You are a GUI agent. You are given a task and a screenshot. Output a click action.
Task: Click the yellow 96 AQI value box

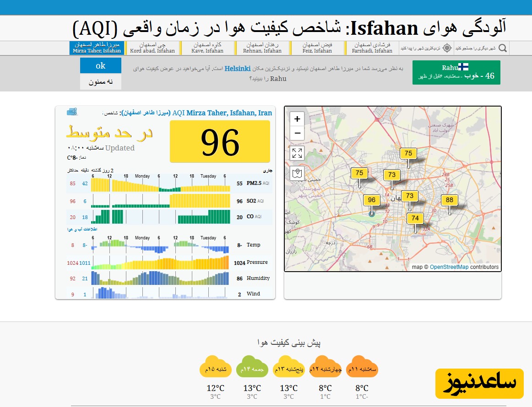point(220,142)
